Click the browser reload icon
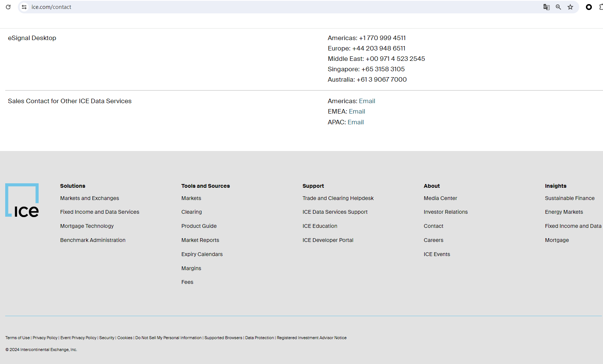This screenshot has height=364, width=603. tap(8, 7)
